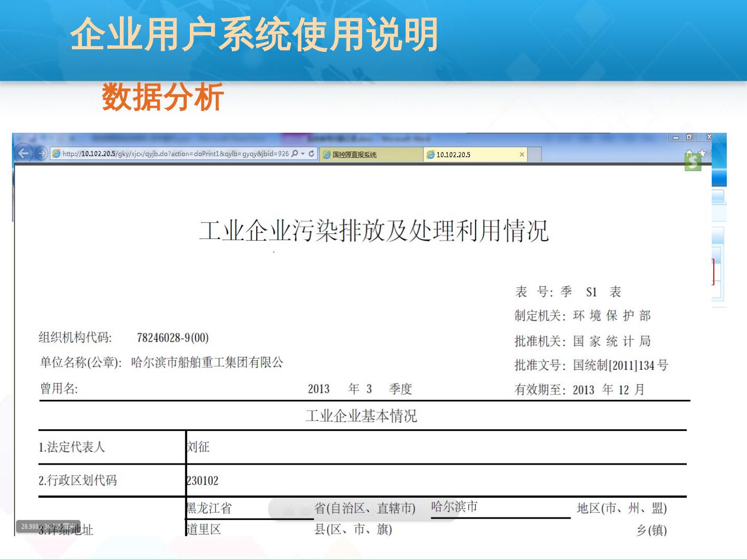
Task: Click the report title 工业企业污染排放及处理利用情况
Action: click(374, 231)
